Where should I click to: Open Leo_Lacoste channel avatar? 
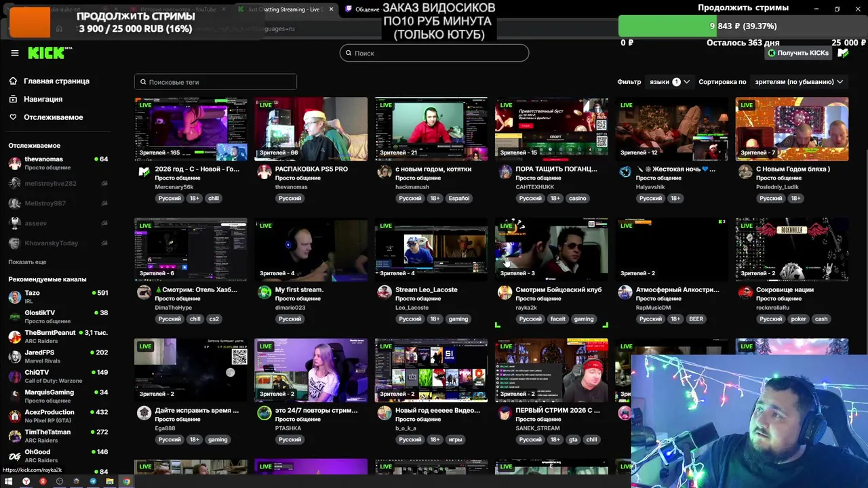pos(384,293)
